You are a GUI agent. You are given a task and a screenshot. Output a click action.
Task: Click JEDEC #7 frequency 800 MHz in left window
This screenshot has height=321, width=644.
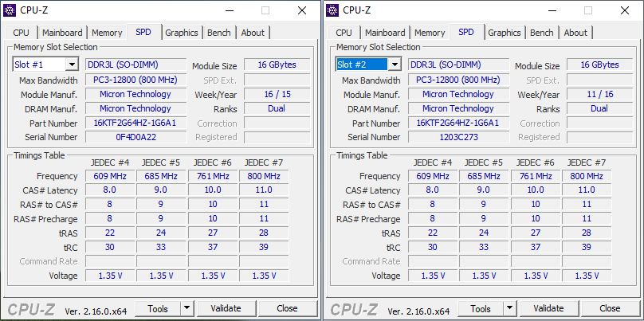pyautogui.click(x=264, y=177)
